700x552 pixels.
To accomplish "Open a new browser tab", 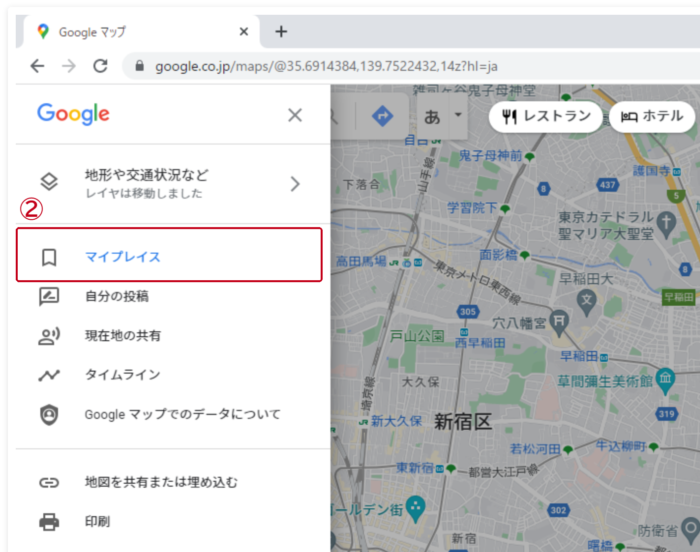I will pyautogui.click(x=281, y=32).
